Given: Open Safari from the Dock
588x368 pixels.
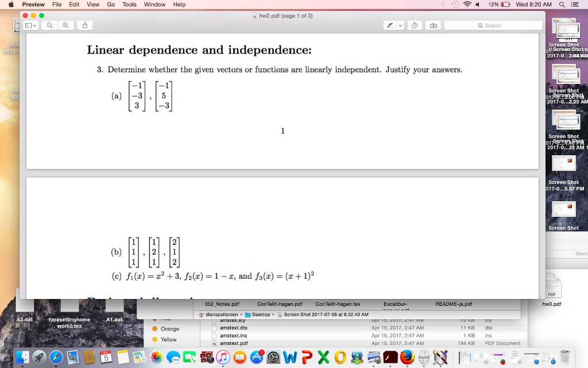Looking at the screenshot, I should (x=56, y=356).
